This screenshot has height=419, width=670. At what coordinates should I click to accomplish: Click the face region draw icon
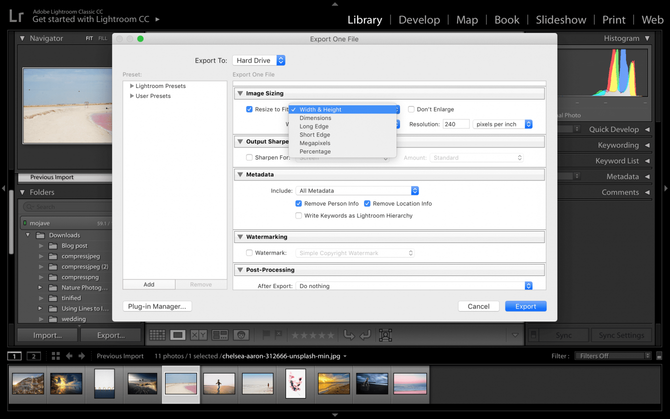pyautogui.click(x=385, y=335)
